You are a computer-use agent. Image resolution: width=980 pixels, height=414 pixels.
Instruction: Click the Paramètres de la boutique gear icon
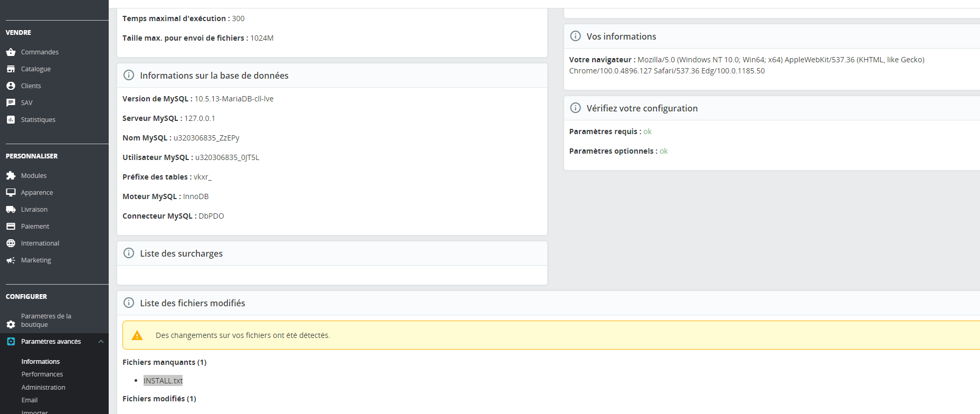pyautogui.click(x=11, y=324)
